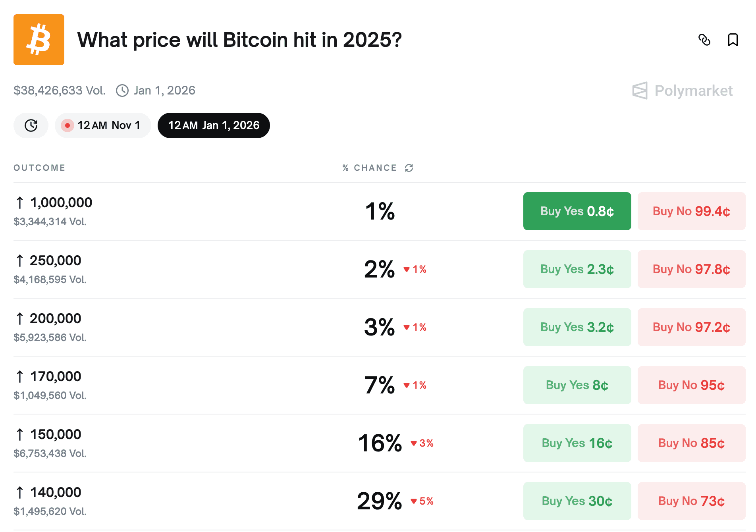Buy No at 99.4¢ for 1,000,000
The height and width of the screenshot is (532, 756).
pos(691,211)
